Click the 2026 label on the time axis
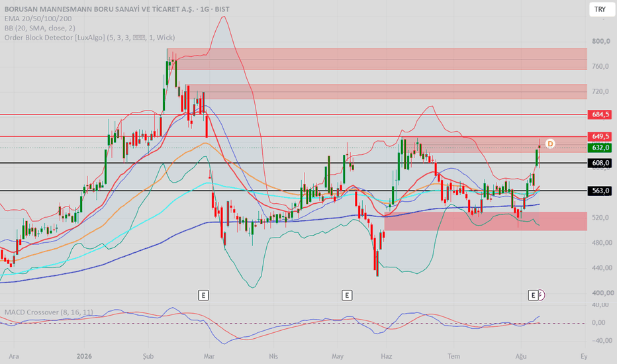 tap(84, 356)
